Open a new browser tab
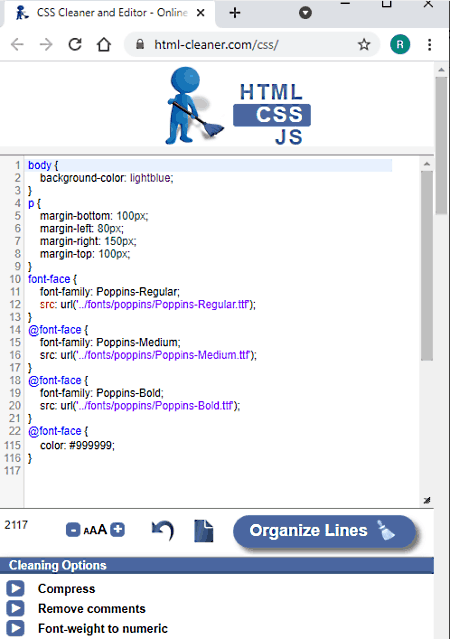Image resolution: width=450 pixels, height=639 pixels. pyautogui.click(x=235, y=13)
